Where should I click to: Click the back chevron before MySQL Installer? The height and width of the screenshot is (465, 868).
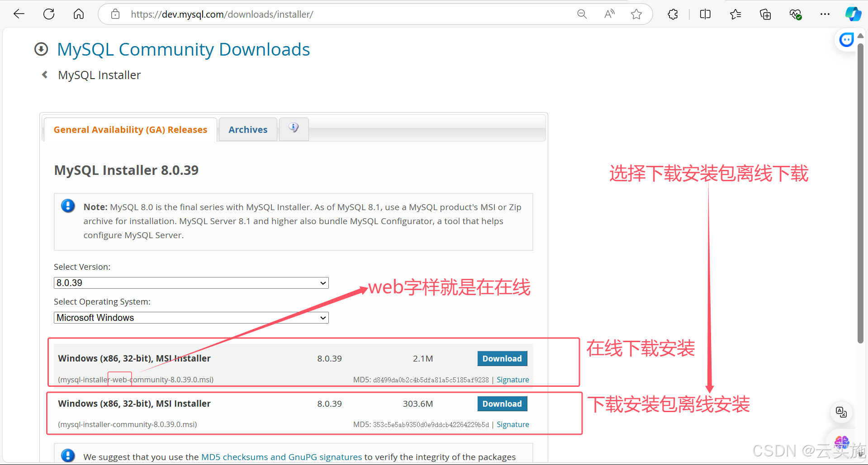[x=45, y=75]
